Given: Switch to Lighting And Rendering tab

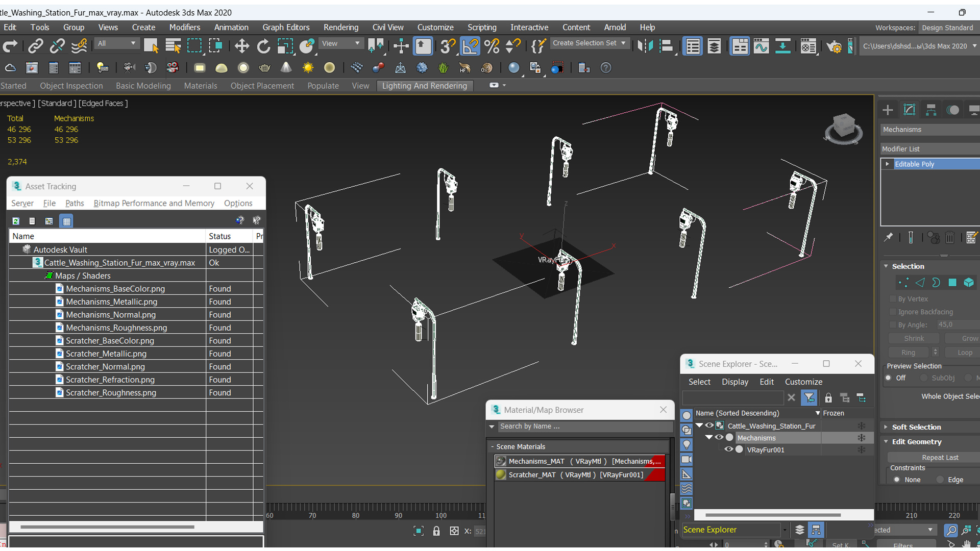Looking at the screenshot, I should click(x=425, y=86).
